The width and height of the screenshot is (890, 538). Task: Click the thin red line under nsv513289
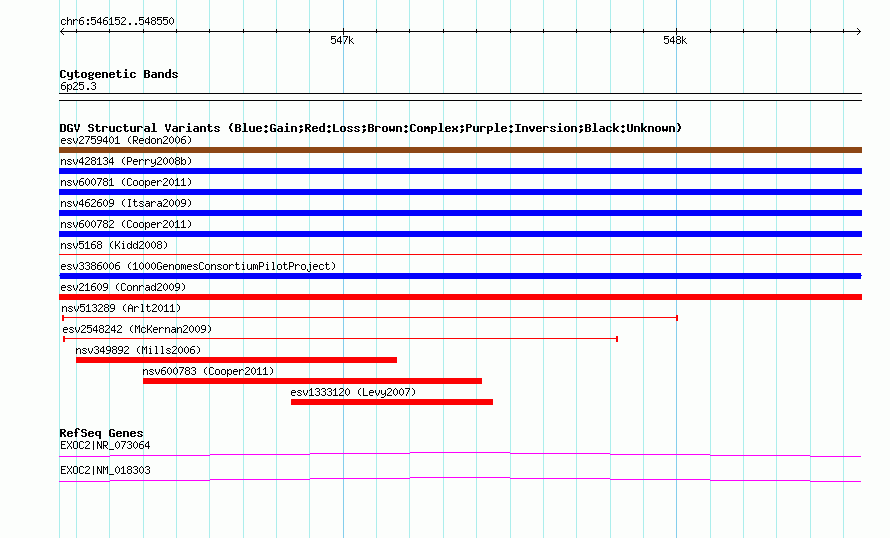370,318
